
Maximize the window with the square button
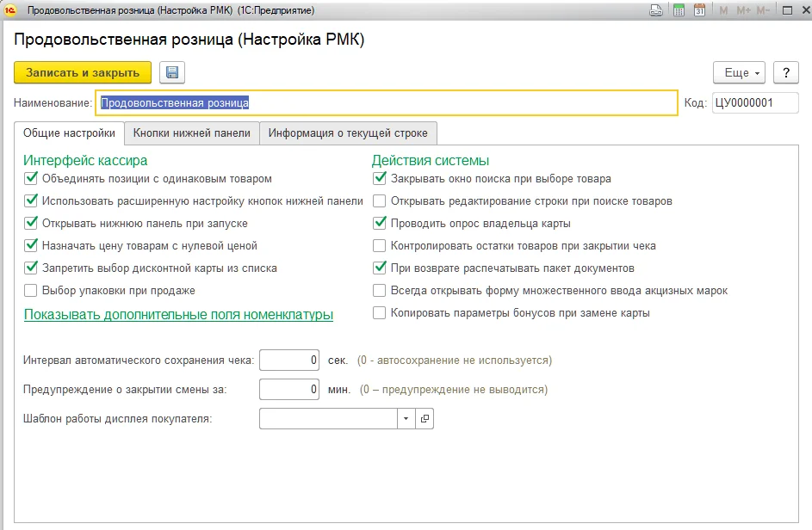[x=787, y=10]
